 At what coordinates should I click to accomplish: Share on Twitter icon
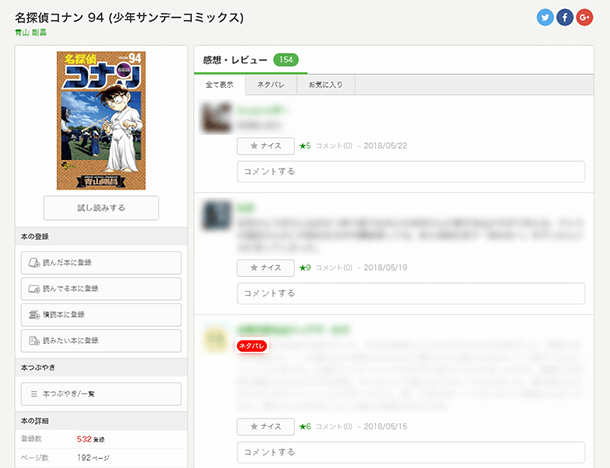(545, 18)
